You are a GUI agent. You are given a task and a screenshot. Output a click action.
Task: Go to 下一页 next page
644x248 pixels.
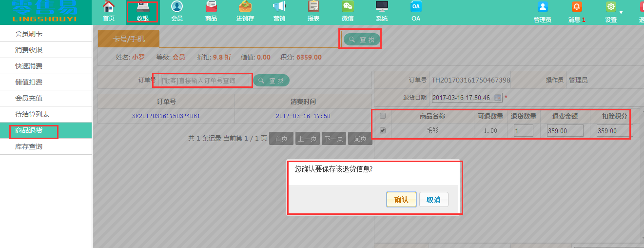334,139
